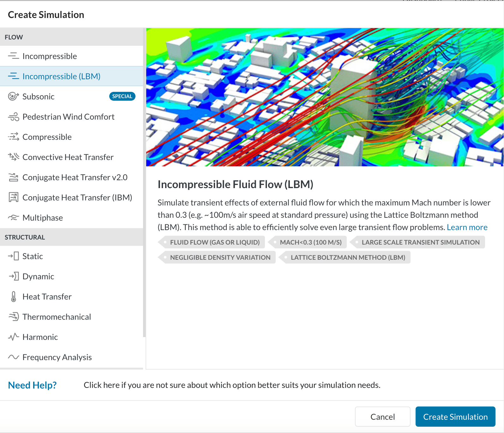
Task: Select Thermomechanical analysis type
Action: pyautogui.click(x=57, y=317)
